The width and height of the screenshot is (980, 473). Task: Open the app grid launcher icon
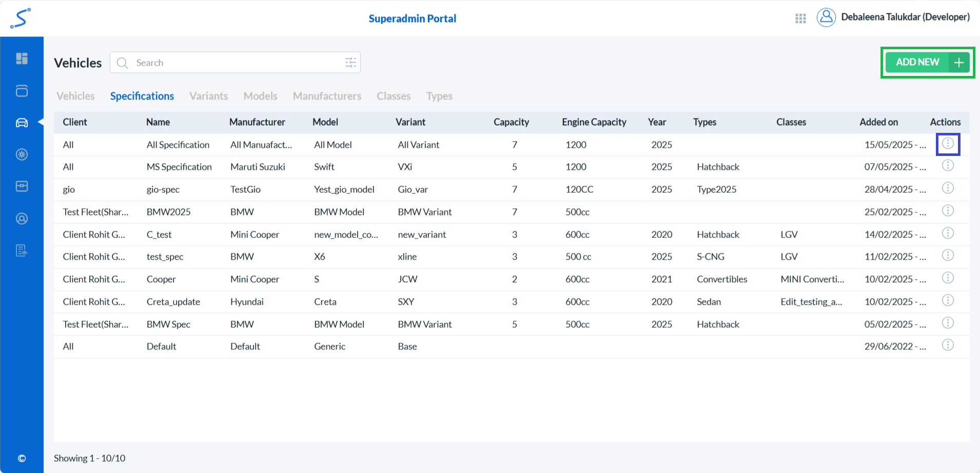pos(800,18)
